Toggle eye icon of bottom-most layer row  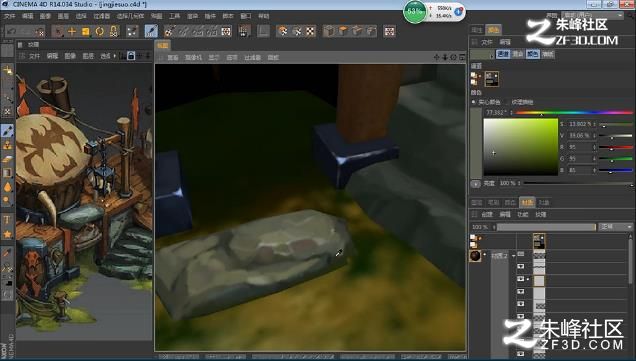click(521, 354)
